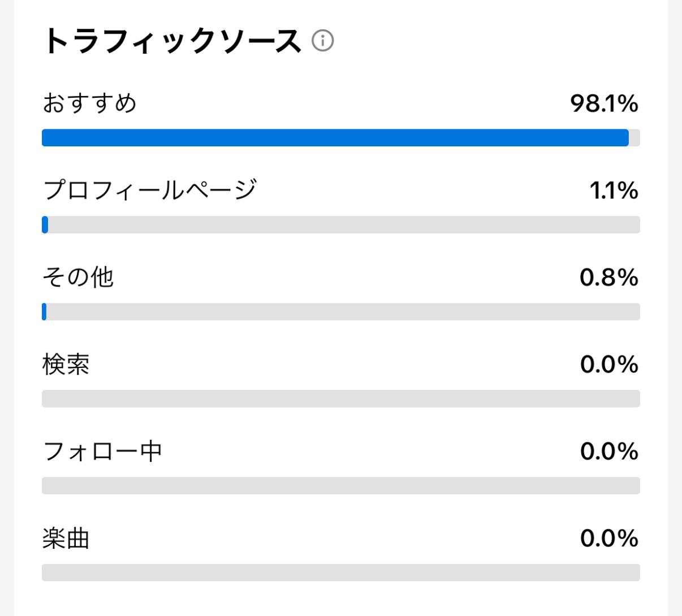Click the 0.0% value for 検索
Image resolution: width=682 pixels, height=616 pixels.
click(x=609, y=365)
